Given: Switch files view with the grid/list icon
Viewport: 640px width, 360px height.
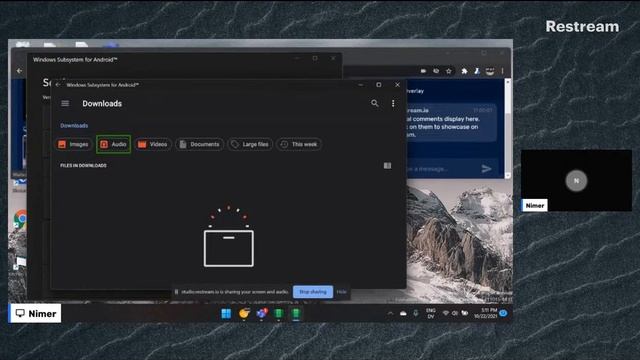Looking at the screenshot, I should click(387, 165).
